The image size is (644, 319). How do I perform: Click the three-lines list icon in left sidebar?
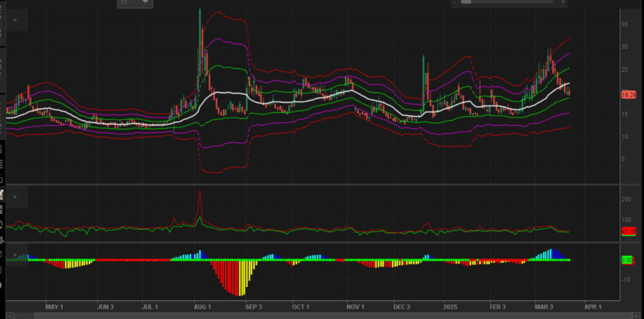[x=1, y=163]
